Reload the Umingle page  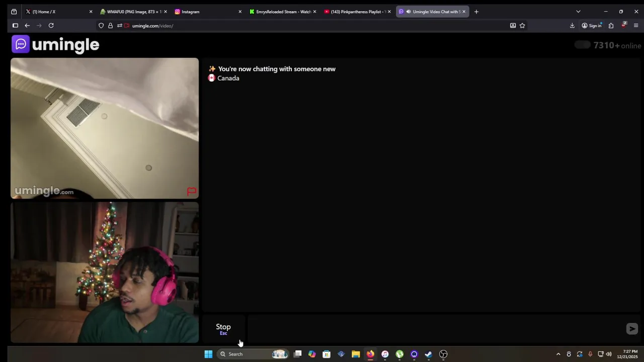click(51, 26)
